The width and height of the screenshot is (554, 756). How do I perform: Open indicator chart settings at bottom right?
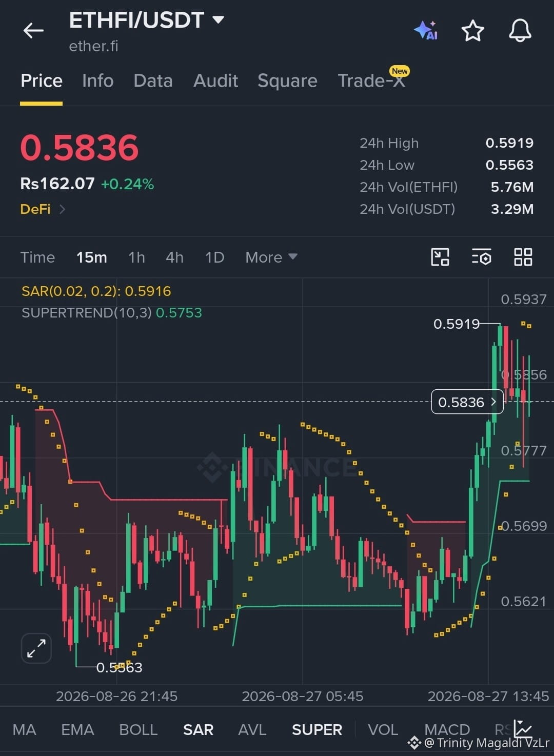523,728
